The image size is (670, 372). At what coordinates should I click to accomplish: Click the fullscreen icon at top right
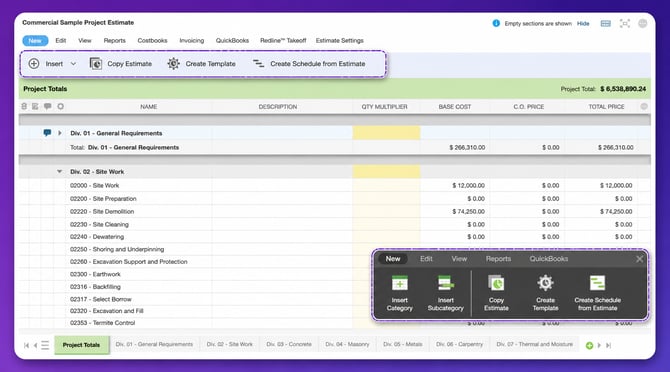click(x=625, y=23)
